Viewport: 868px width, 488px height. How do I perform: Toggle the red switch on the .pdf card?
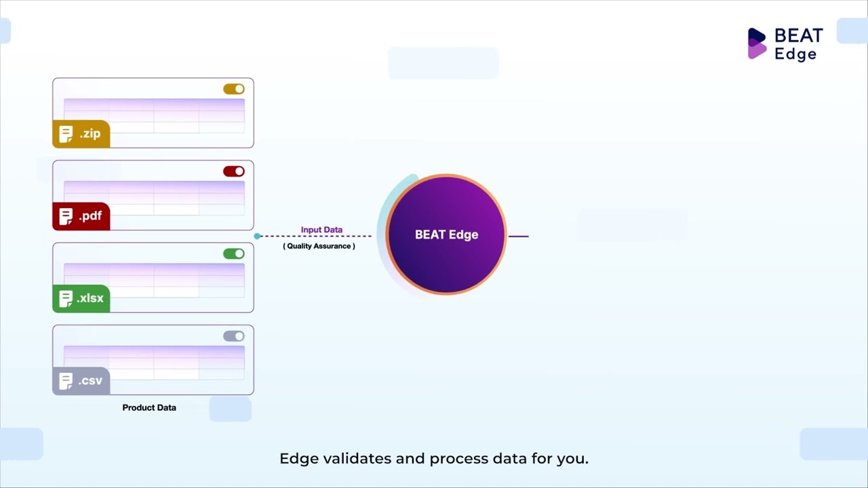click(234, 171)
